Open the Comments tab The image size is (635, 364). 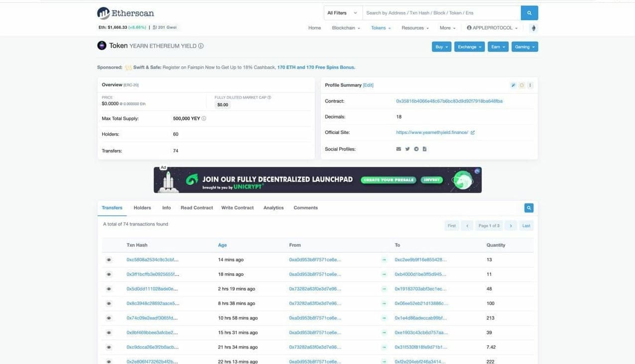[305, 208]
